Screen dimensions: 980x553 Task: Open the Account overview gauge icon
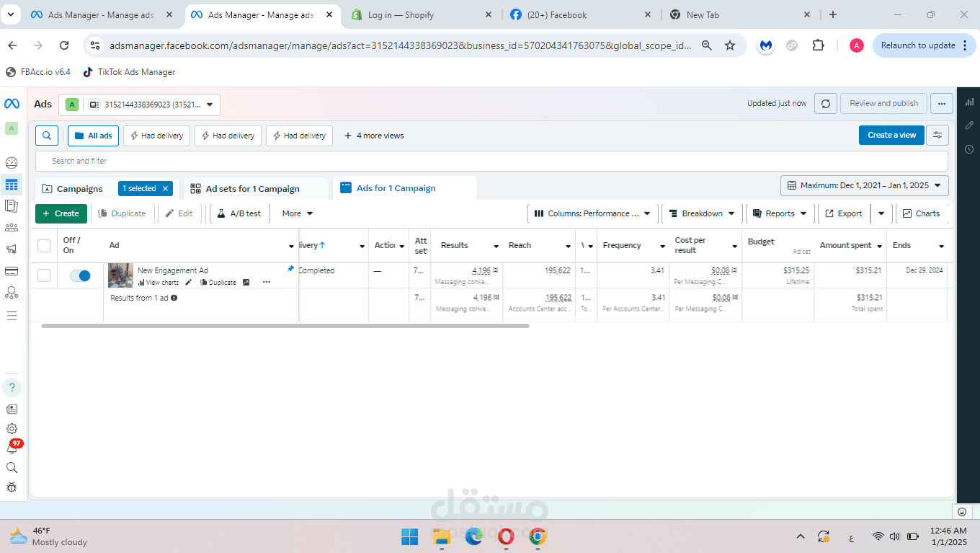click(x=12, y=163)
